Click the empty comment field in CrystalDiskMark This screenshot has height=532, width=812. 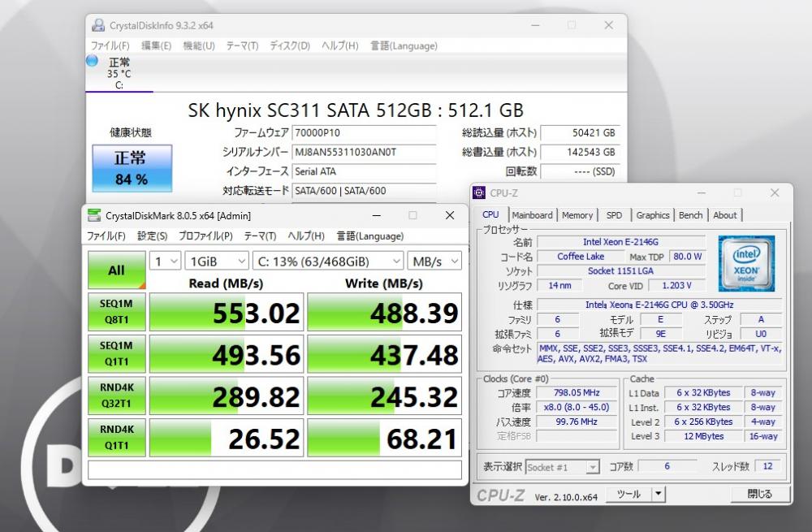click(274, 469)
